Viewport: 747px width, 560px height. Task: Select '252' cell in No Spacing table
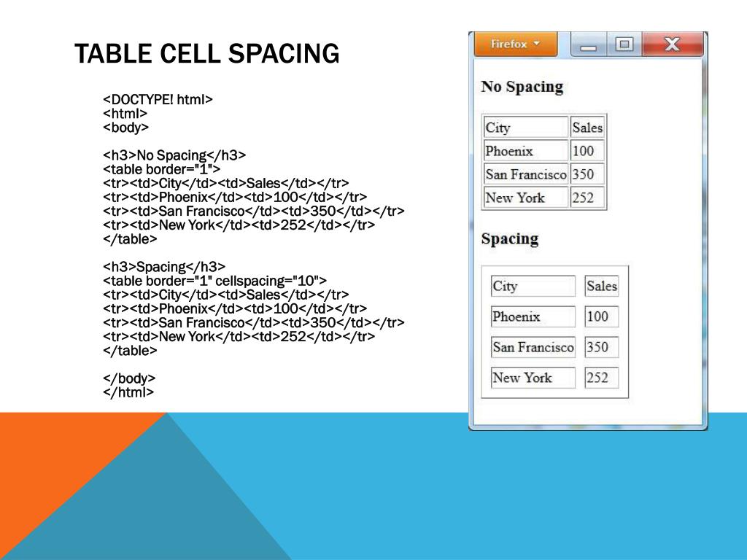(x=587, y=197)
